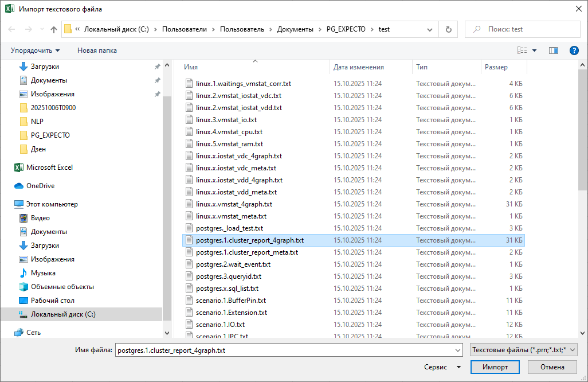
Task: Open view options dropdown arrow
Action: coord(534,50)
